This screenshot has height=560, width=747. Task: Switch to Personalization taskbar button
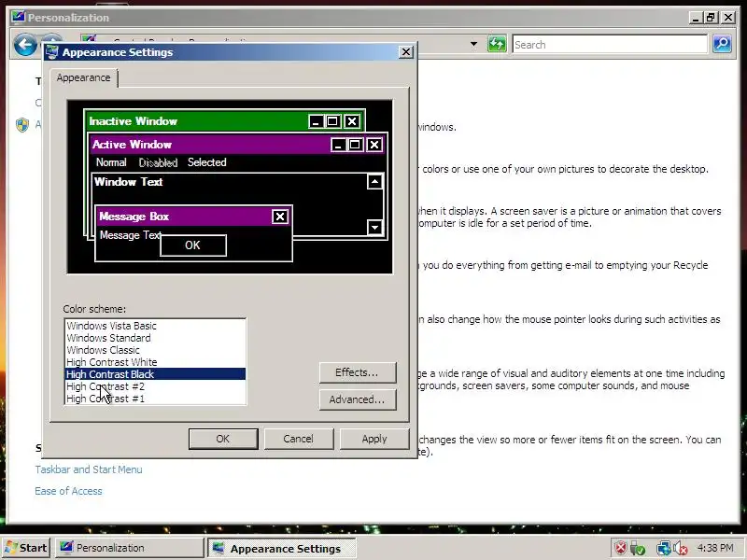tap(129, 548)
